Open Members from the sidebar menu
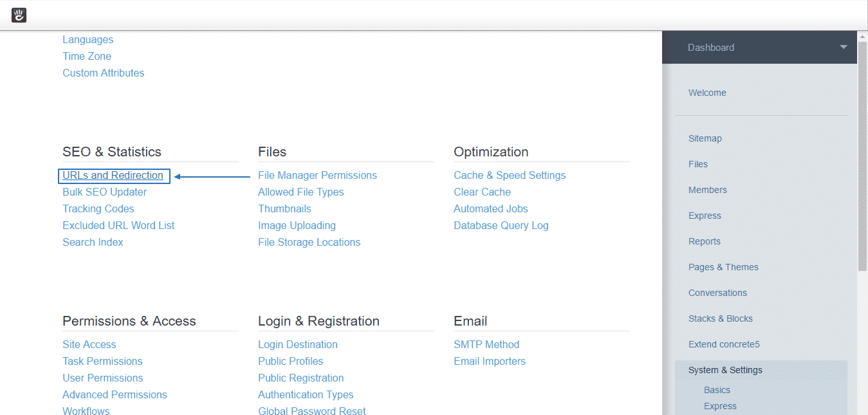This screenshot has height=415, width=868. click(x=707, y=190)
